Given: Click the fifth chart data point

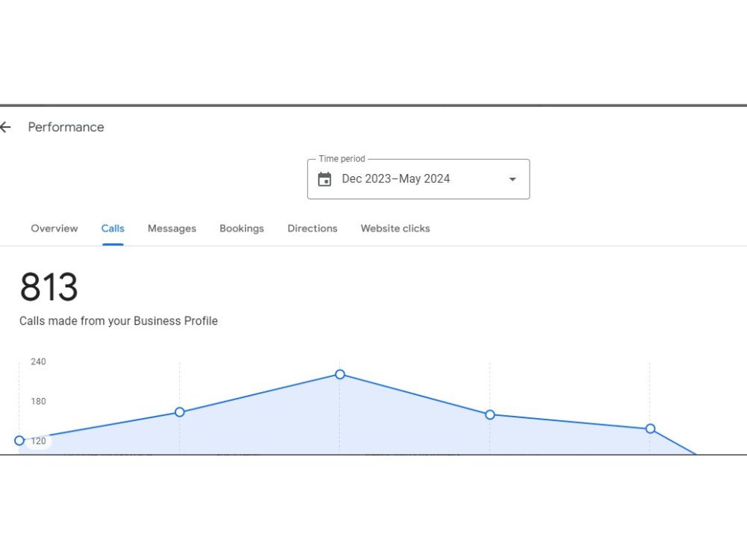Looking at the screenshot, I should [651, 429].
